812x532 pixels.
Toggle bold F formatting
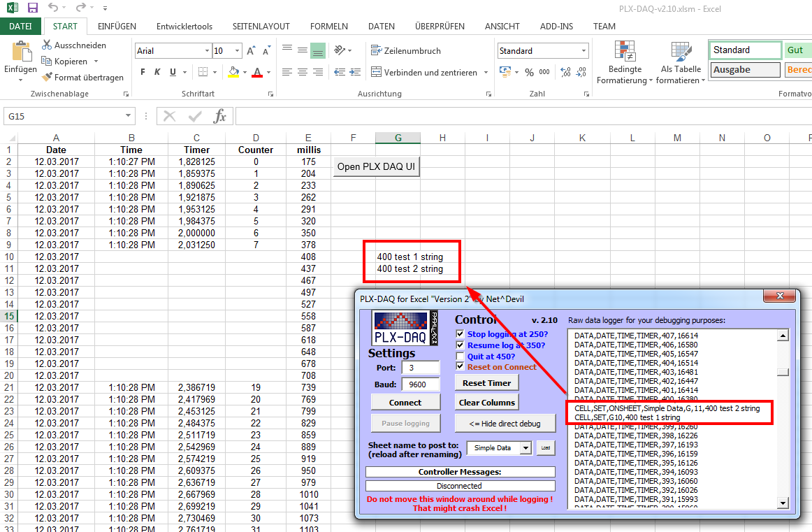[x=143, y=73]
